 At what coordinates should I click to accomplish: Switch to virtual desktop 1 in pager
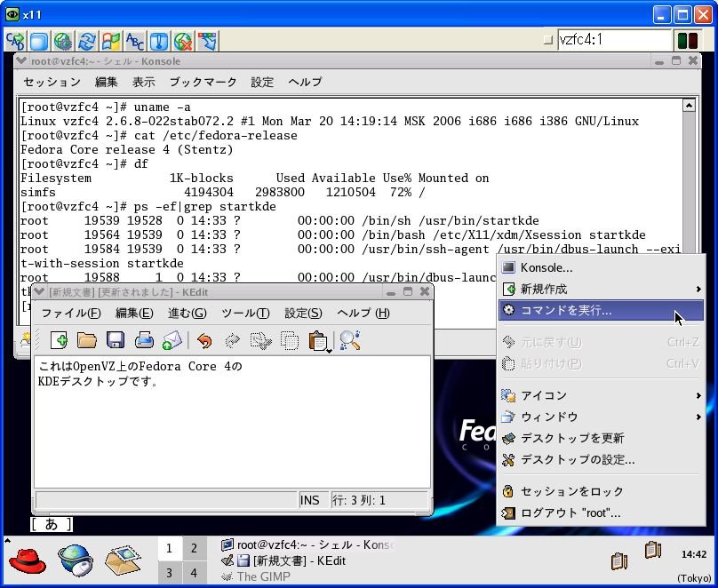(x=170, y=548)
